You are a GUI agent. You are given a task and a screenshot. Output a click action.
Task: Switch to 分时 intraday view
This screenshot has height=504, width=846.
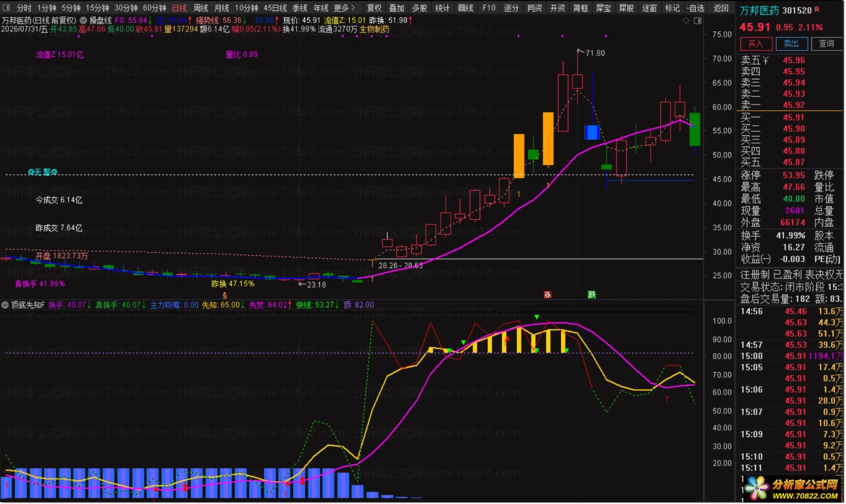[24, 8]
